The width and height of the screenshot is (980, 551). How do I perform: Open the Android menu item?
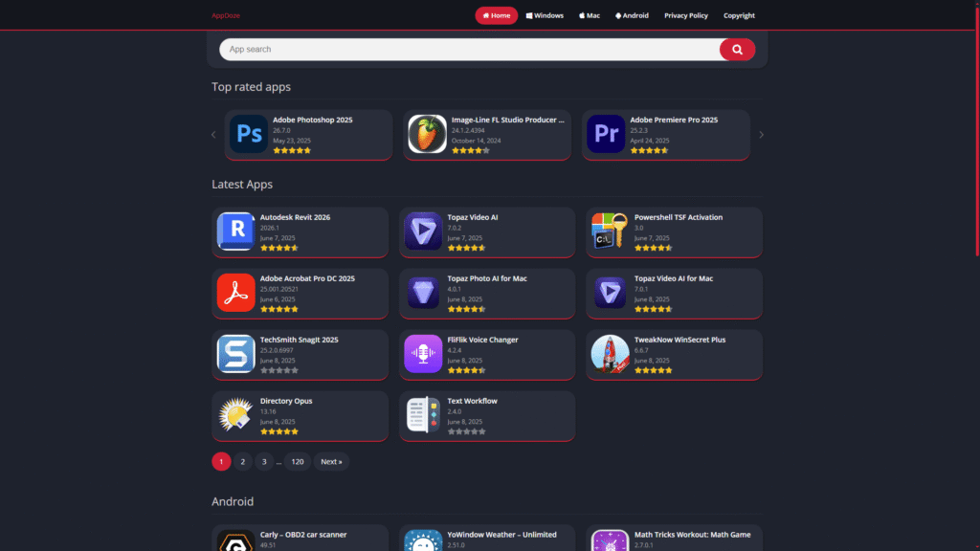[632, 15]
